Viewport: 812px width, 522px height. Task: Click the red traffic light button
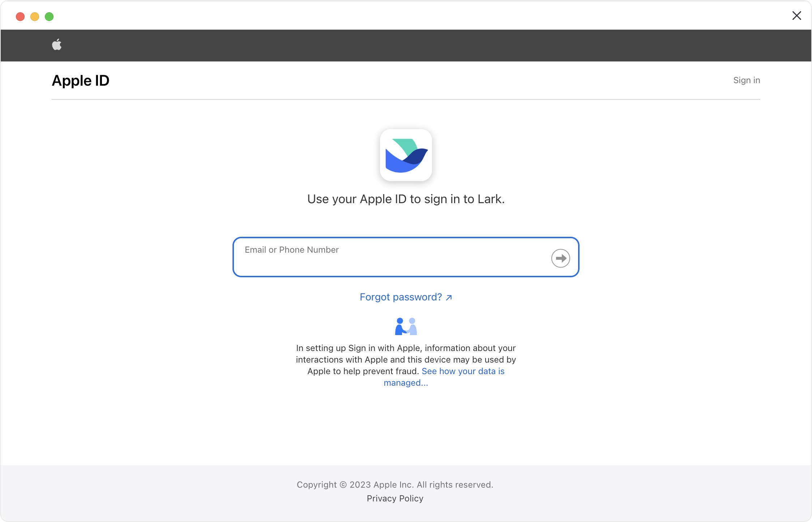click(20, 17)
